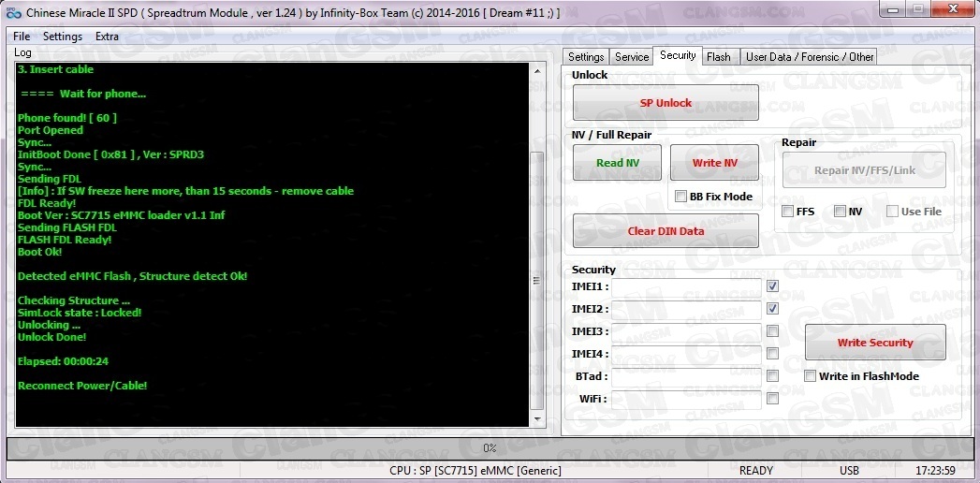Enable the BTad checkbox
The height and width of the screenshot is (483, 980).
772,376
